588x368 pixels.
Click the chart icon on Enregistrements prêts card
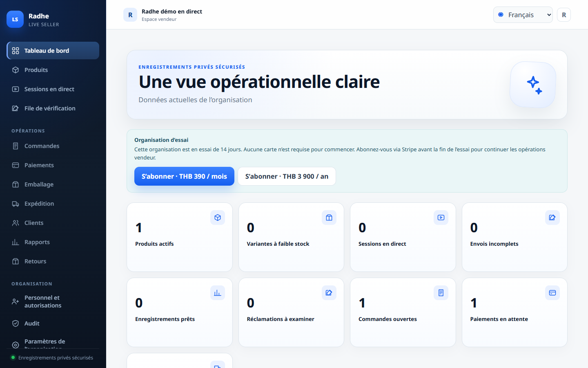(218, 293)
